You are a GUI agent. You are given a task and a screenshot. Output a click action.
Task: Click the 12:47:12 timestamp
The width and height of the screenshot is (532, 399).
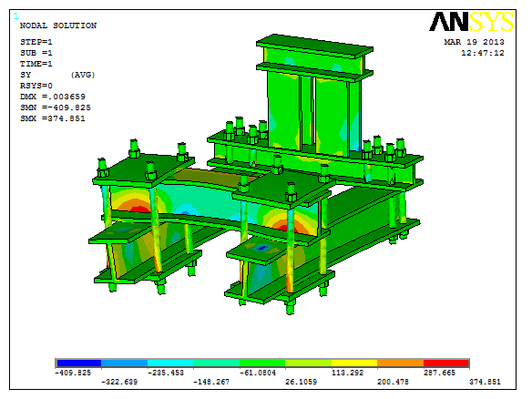483,53
